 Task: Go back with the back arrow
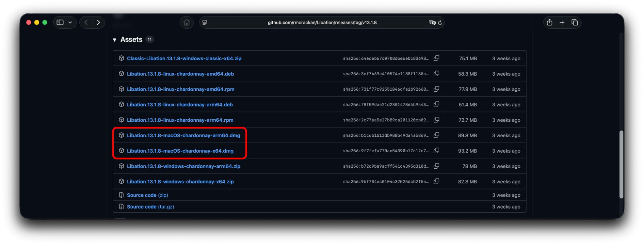pyautogui.click(x=86, y=22)
